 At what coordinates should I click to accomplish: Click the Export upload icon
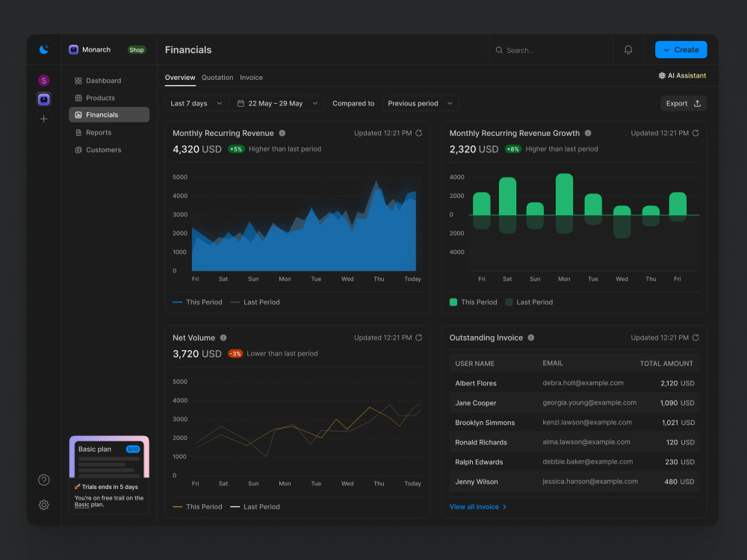[697, 103]
